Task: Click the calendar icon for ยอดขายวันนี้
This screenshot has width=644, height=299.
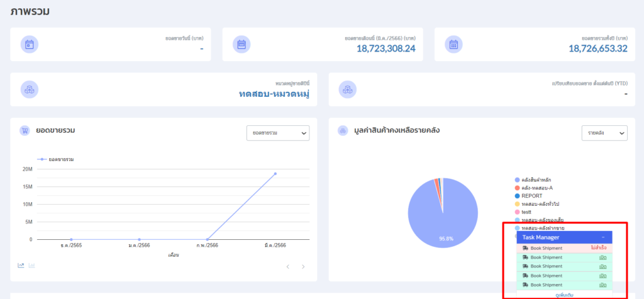Action: tap(30, 44)
